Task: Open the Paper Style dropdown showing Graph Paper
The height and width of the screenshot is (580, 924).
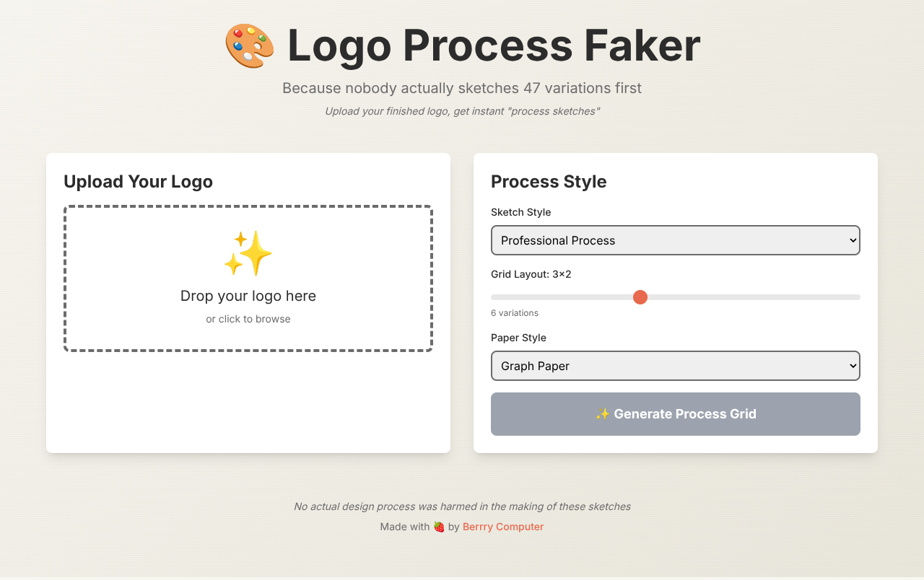Action: click(x=675, y=366)
